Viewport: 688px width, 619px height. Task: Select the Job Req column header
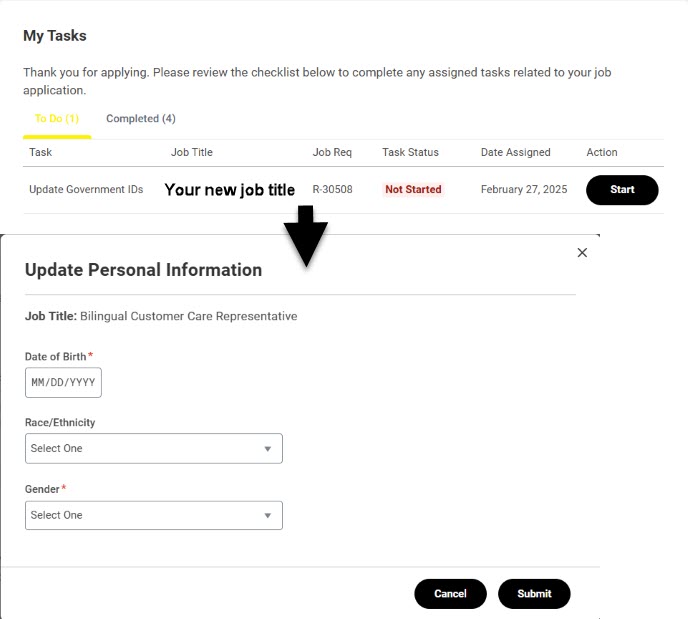point(332,153)
